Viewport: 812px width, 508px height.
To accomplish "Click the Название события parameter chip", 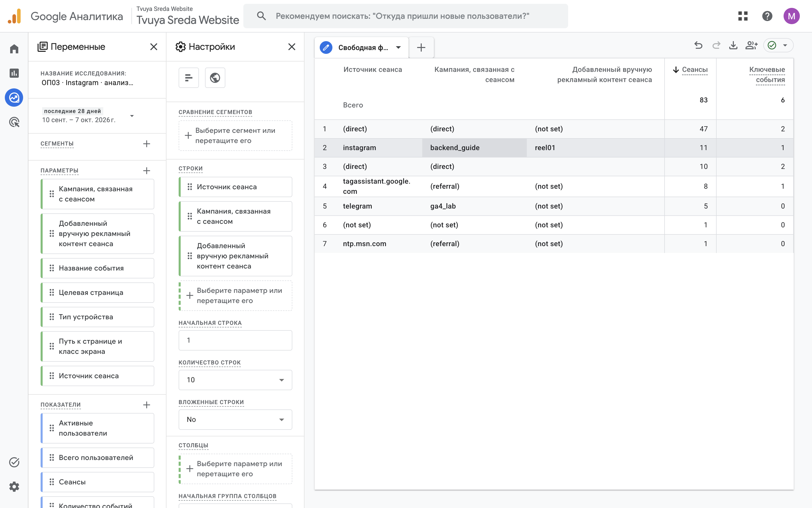I will pyautogui.click(x=97, y=268).
